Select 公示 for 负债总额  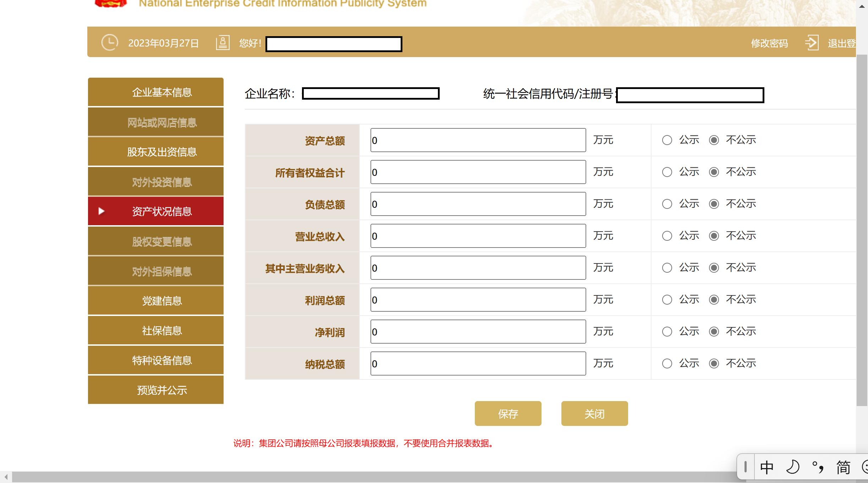pos(667,204)
